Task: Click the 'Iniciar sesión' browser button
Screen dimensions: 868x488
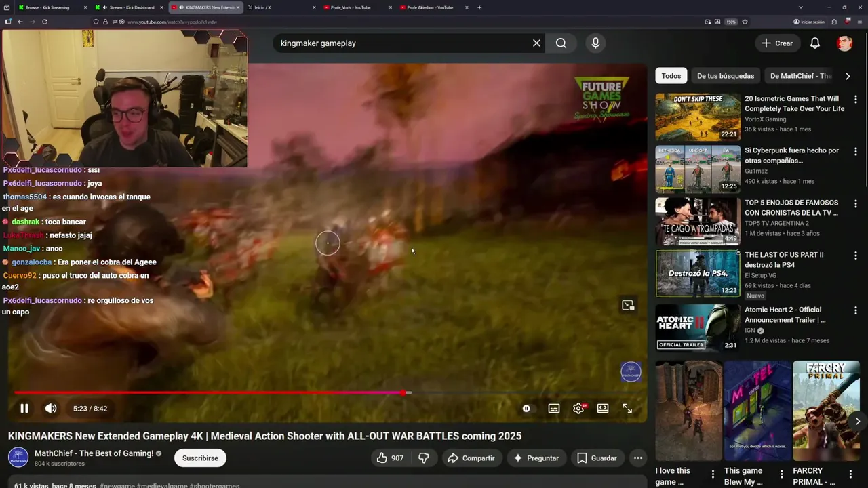Action: [x=808, y=22]
